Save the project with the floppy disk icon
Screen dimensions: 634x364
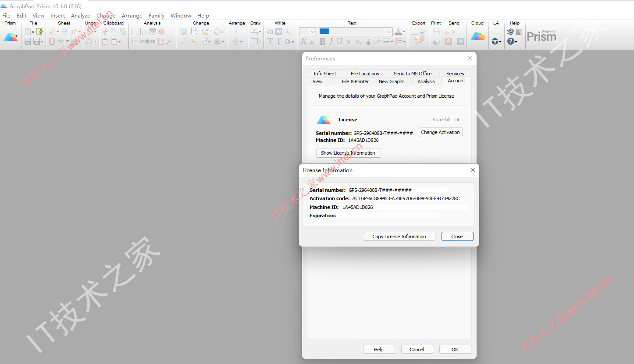coord(28,41)
